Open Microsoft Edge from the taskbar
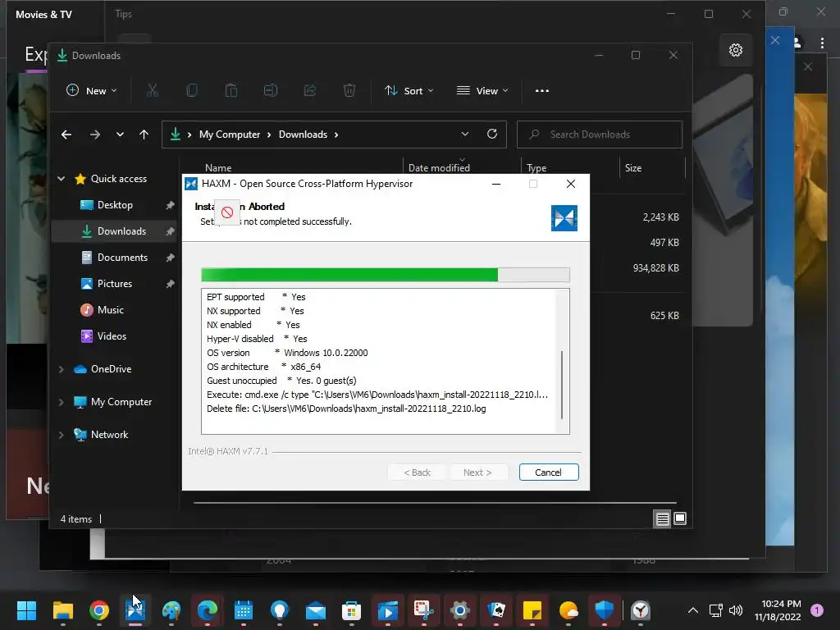 (x=208, y=610)
